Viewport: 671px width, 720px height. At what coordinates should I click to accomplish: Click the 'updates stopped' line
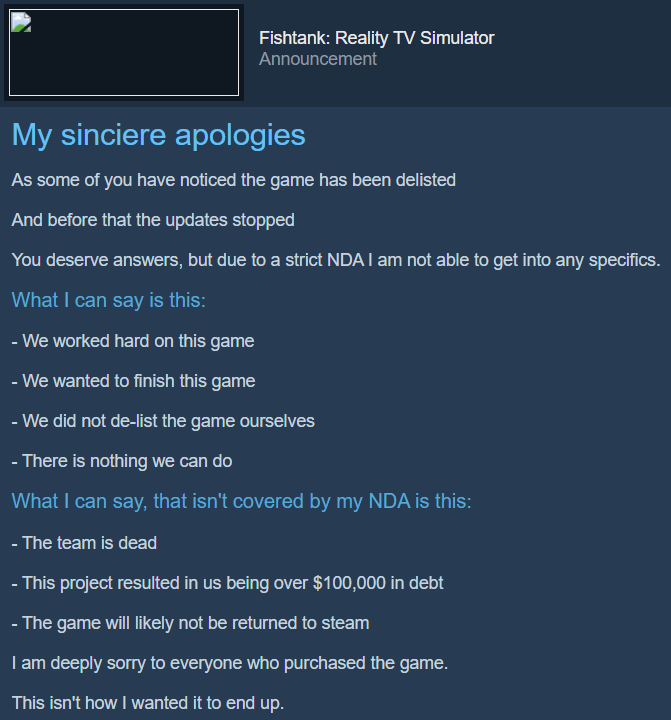point(153,220)
